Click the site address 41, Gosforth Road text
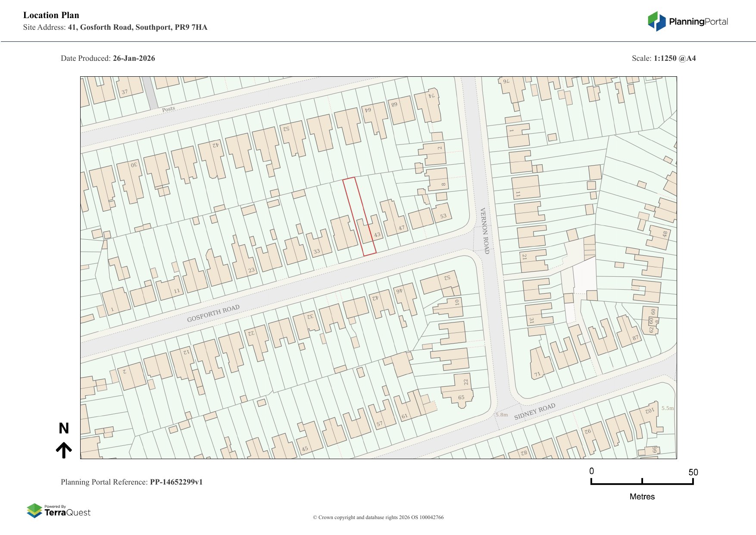The height and width of the screenshot is (535, 756). click(137, 27)
